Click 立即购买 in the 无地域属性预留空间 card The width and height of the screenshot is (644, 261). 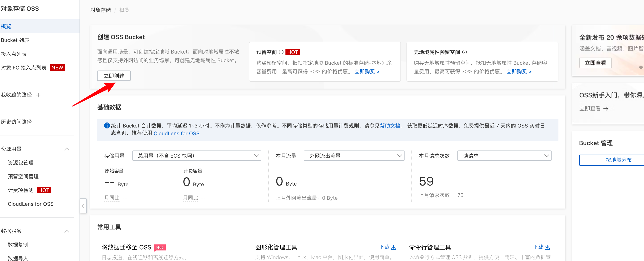click(519, 72)
